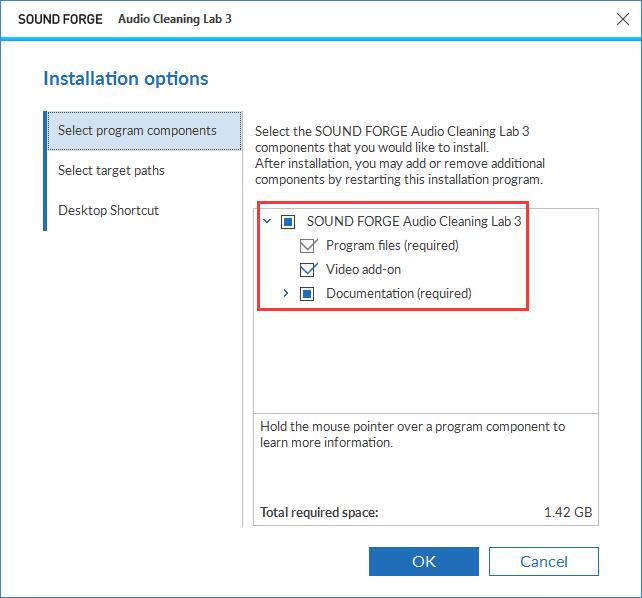Toggle the SOUND FORGE Audio Cleaning Lab 3 checkbox
Image resolution: width=642 pixels, height=598 pixels.
point(288,222)
